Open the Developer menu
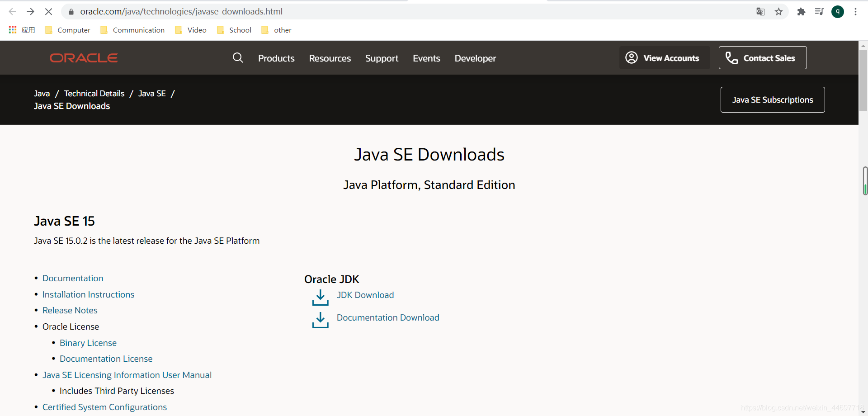This screenshot has height=416, width=868. click(x=475, y=58)
